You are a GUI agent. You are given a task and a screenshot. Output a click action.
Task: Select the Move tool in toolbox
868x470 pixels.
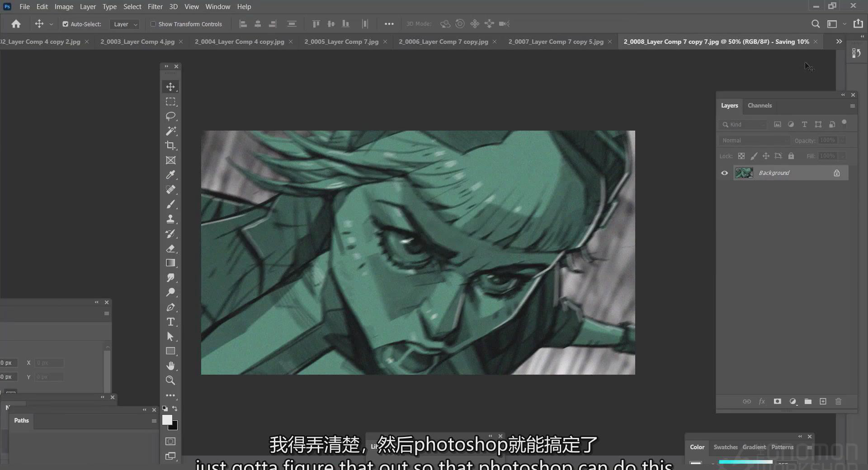pyautogui.click(x=170, y=87)
